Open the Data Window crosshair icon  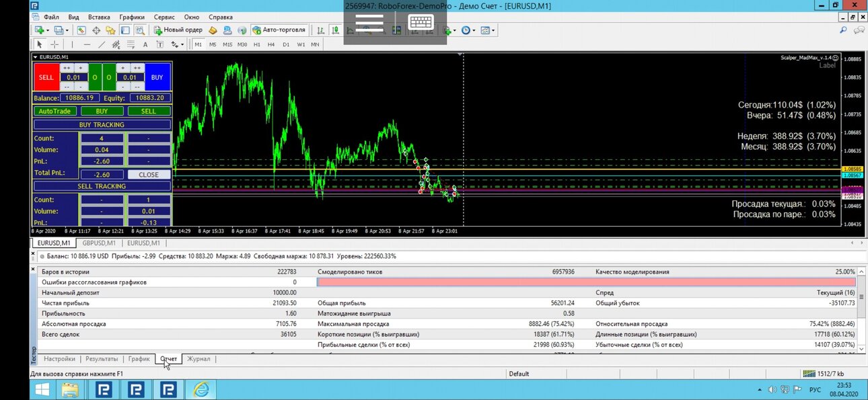coord(96,30)
